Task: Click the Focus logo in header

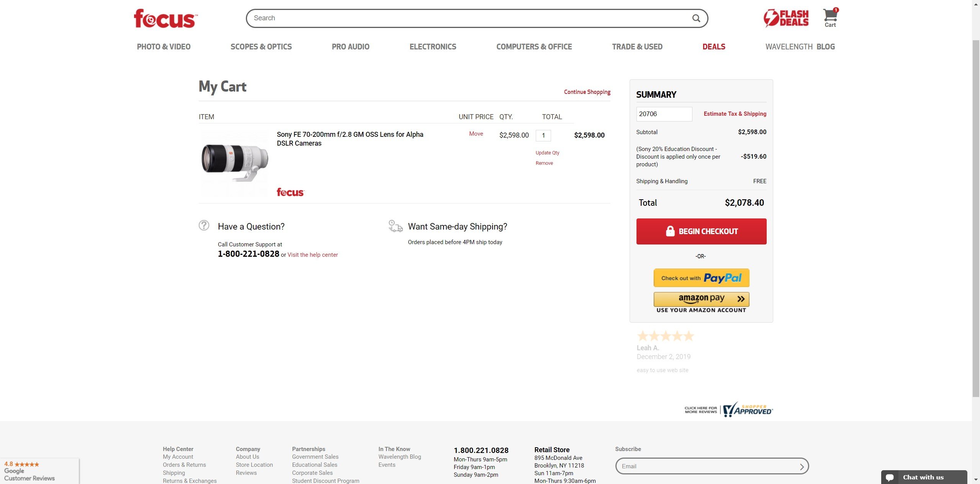Action: point(165,18)
